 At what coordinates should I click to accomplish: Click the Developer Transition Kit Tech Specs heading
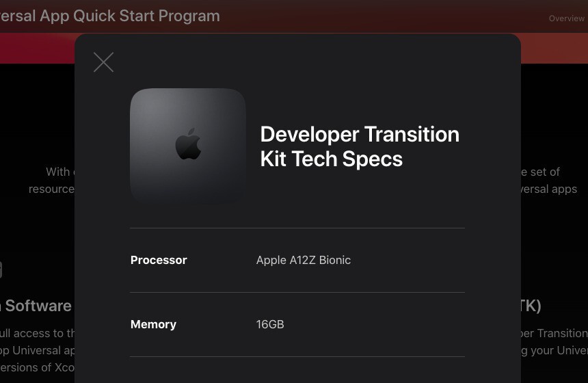point(360,146)
